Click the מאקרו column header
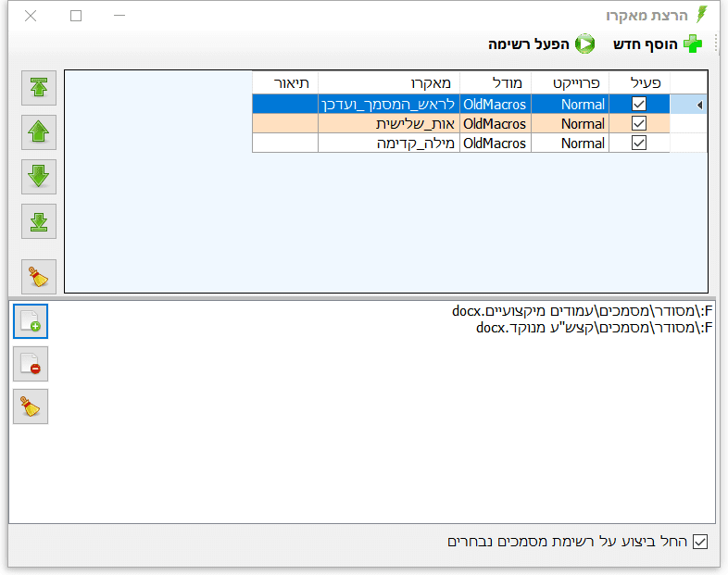 [x=389, y=83]
